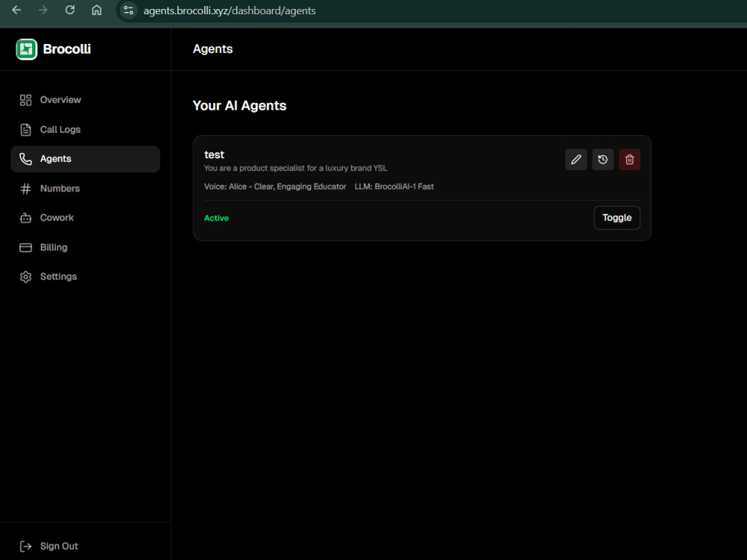Open the Billing menu item
Image resolution: width=747 pixels, height=560 pixels.
[85, 248]
